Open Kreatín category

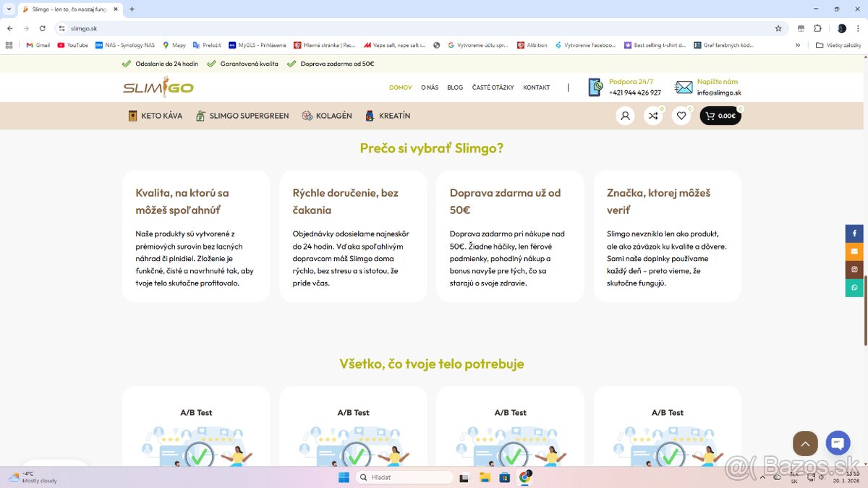[x=388, y=116]
